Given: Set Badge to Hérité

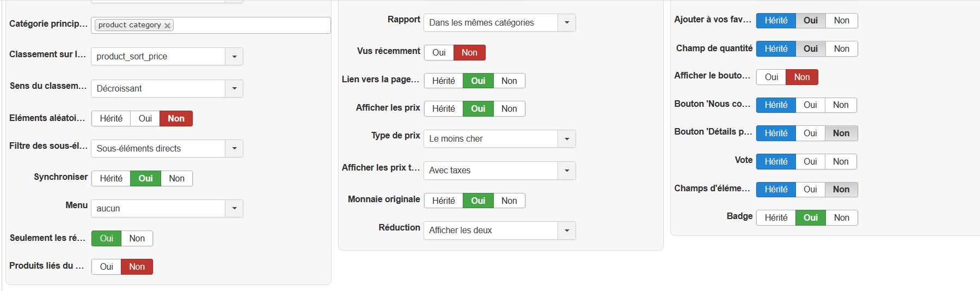Looking at the screenshot, I should 776,218.
